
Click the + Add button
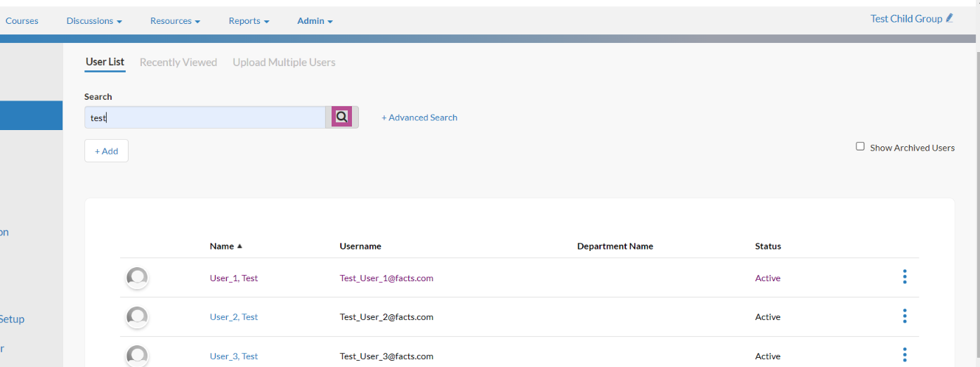click(106, 150)
